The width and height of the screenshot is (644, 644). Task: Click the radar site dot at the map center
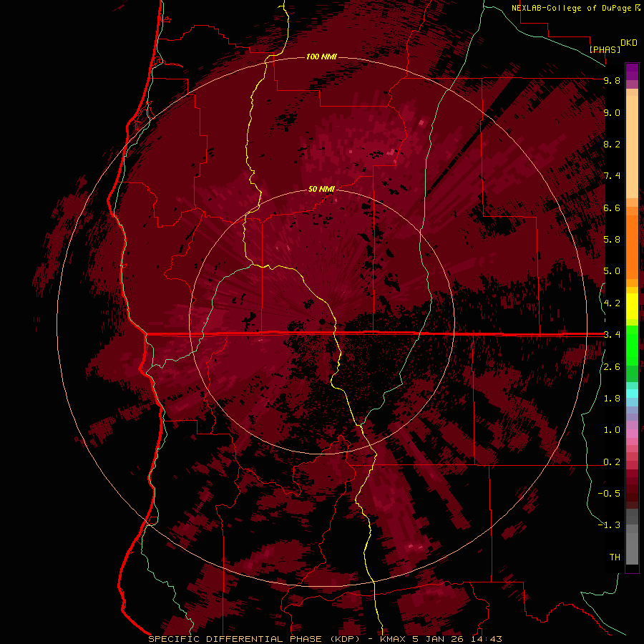pos(323,321)
